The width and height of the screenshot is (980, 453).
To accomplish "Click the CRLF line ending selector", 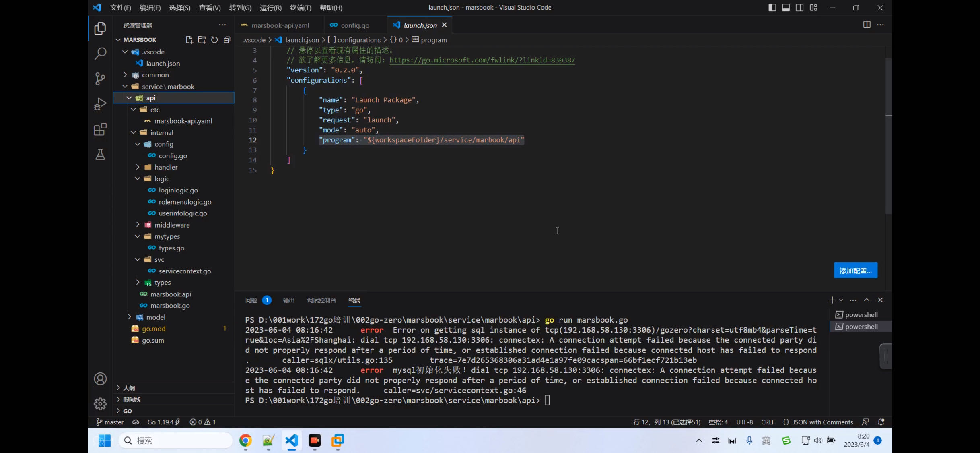I will click(x=768, y=422).
